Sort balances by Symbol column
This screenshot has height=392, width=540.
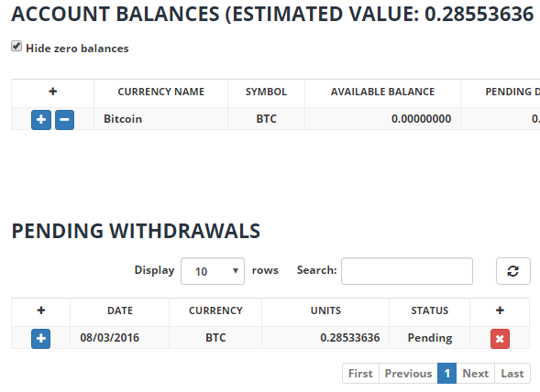pyautogui.click(x=266, y=92)
